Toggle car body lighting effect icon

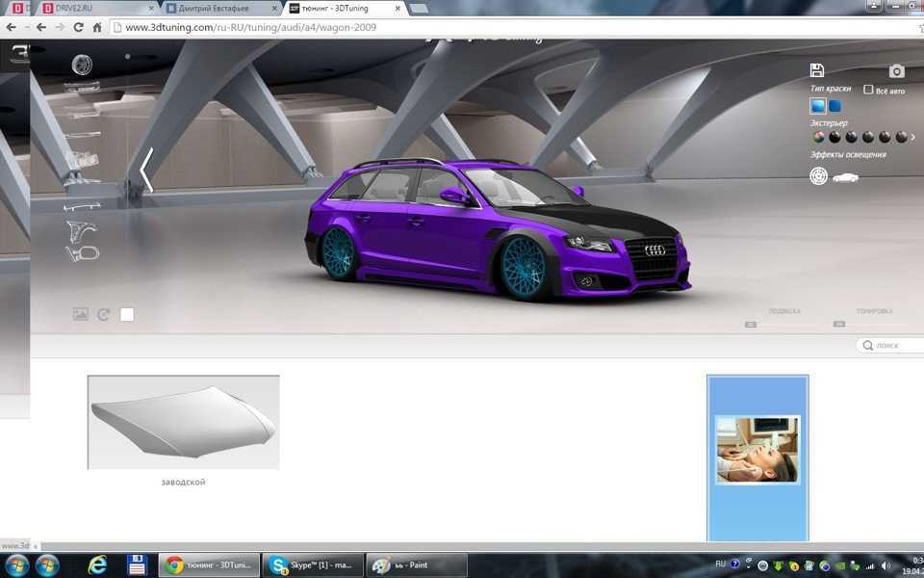[x=845, y=177]
